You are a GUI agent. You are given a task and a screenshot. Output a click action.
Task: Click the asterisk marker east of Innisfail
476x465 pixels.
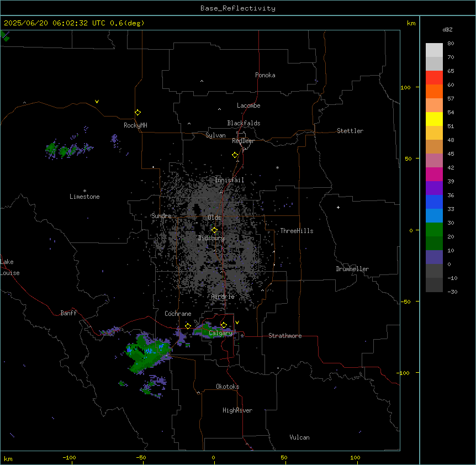277,167
